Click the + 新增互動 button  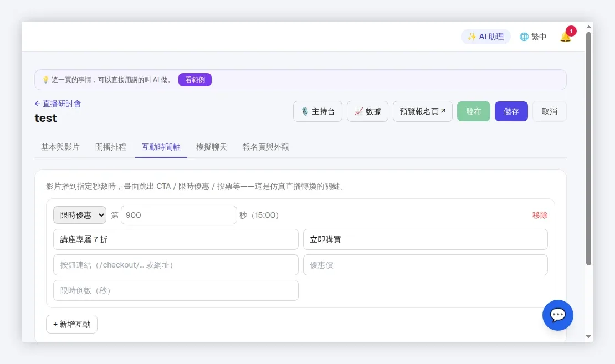pos(72,324)
